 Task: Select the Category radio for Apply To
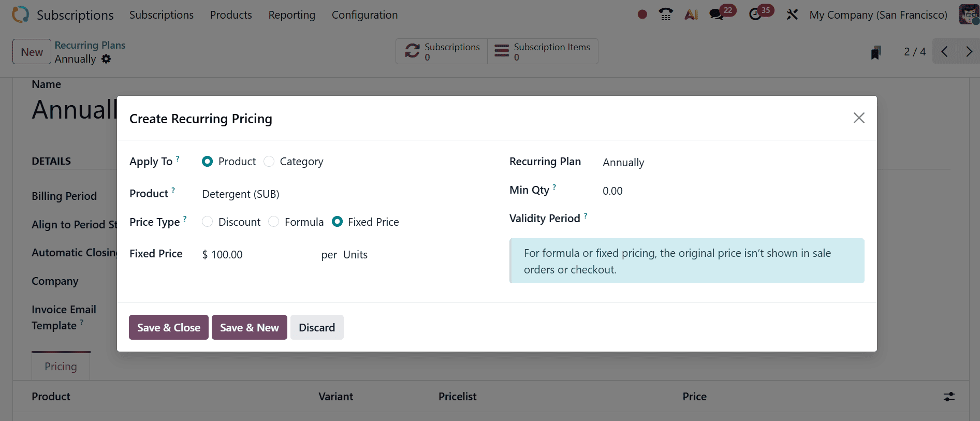coord(269,162)
